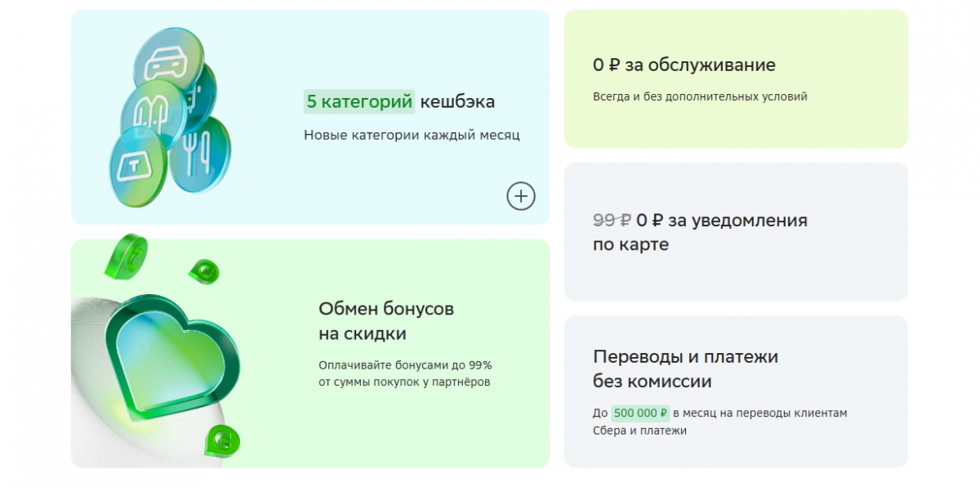980x487 pixels.
Task: Click green bonus coin below the heart
Action: click(x=222, y=440)
